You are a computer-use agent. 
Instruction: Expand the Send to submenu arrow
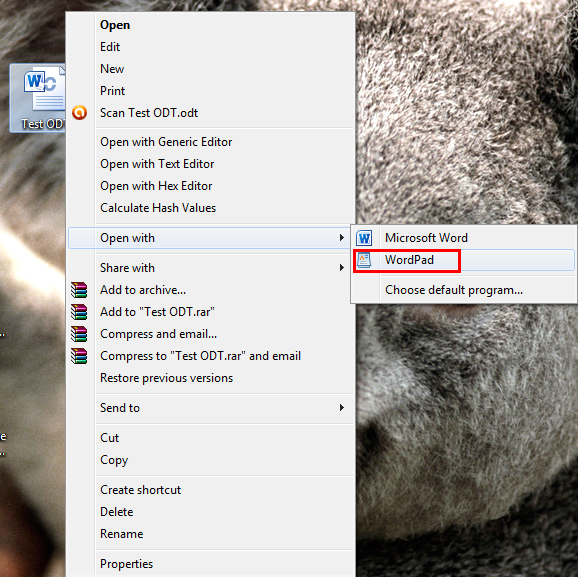342,408
